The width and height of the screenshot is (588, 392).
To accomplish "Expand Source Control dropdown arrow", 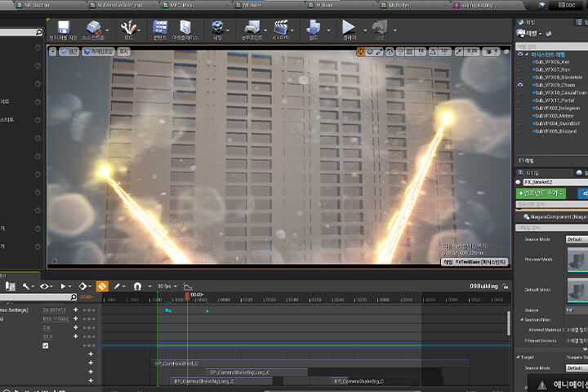I will click(x=107, y=30).
